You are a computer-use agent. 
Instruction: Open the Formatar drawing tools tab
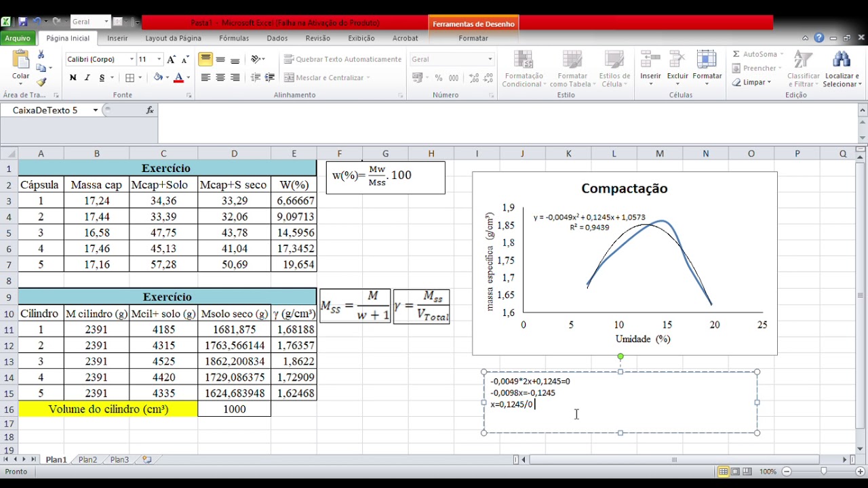[x=473, y=39]
